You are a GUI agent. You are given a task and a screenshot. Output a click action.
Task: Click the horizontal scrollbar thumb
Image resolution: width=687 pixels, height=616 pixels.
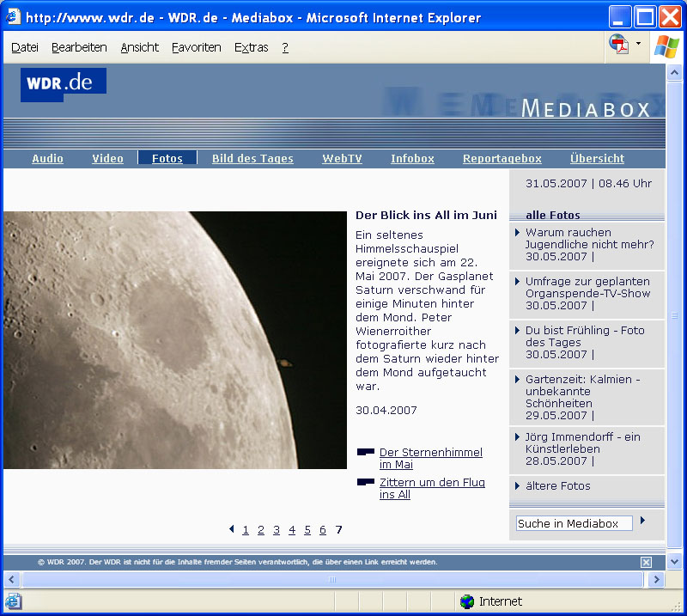(x=332, y=580)
